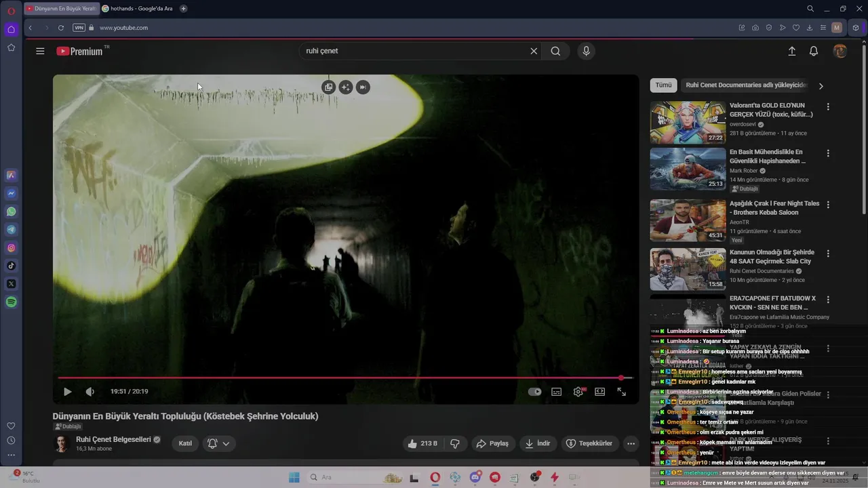Image resolution: width=868 pixels, height=488 pixels.
Task: Open the Valorant GOLD ELO video thumbnail
Action: point(688,123)
